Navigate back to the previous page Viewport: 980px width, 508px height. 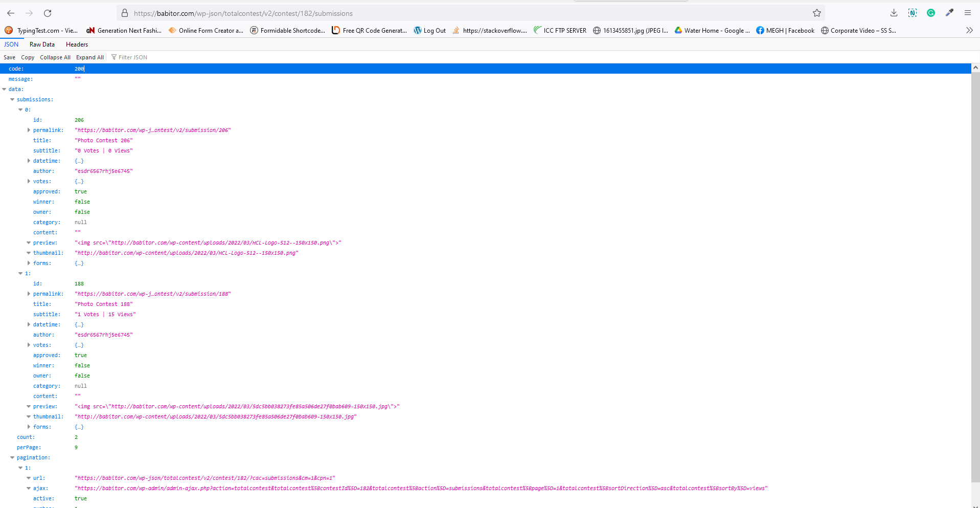[10, 13]
